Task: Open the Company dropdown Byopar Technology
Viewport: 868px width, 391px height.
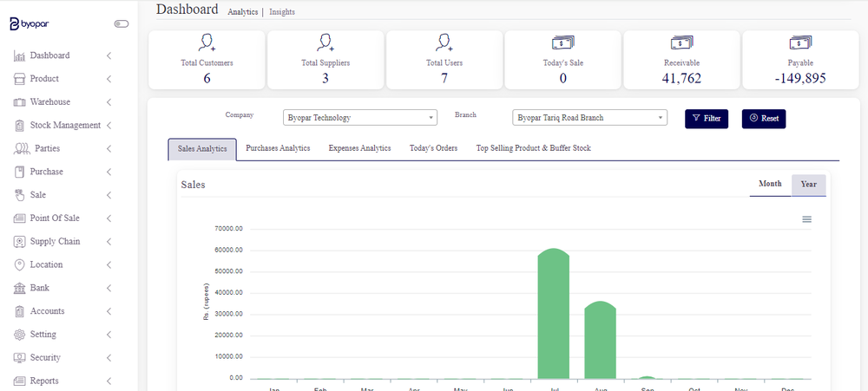Action: [x=360, y=118]
